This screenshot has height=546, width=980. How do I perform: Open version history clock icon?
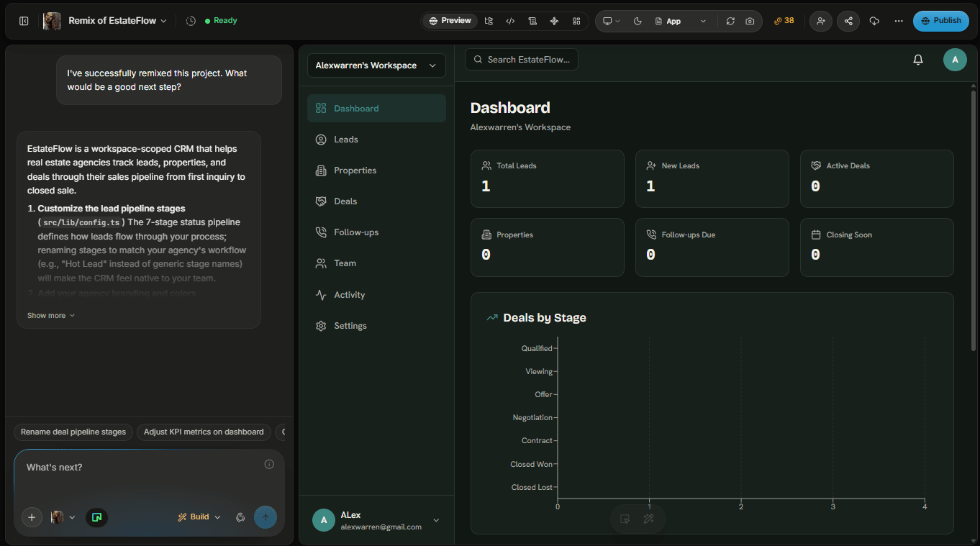(191, 21)
